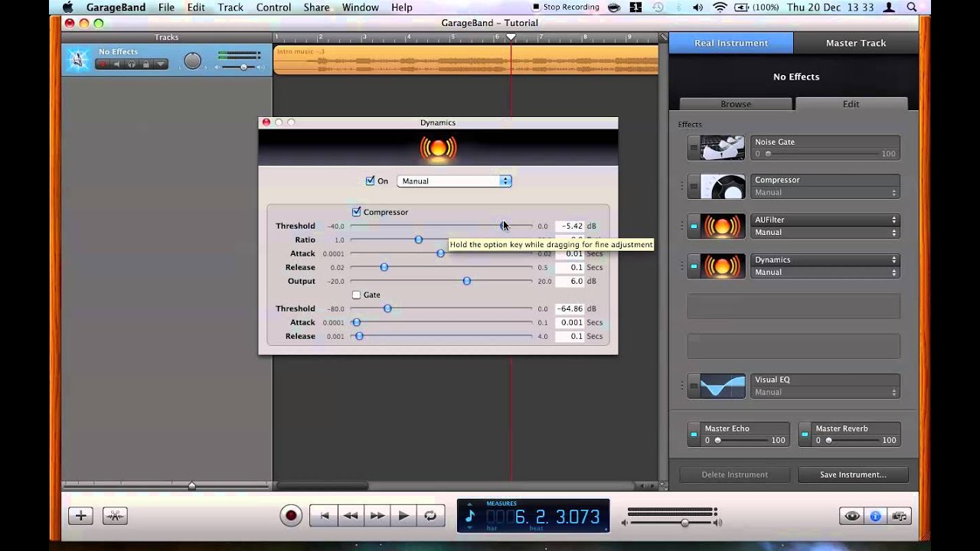Image resolution: width=980 pixels, height=551 pixels.
Task: Open the AUFilter effect type dropdown
Action: tap(825, 220)
